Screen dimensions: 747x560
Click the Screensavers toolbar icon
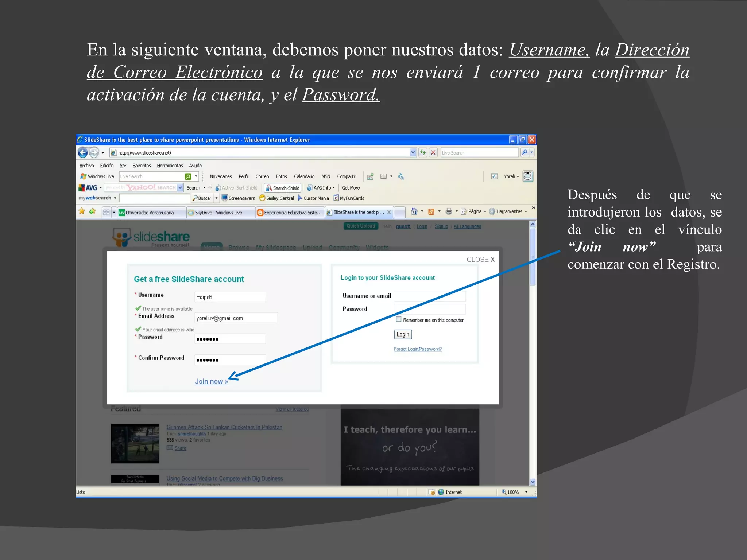pos(225,198)
